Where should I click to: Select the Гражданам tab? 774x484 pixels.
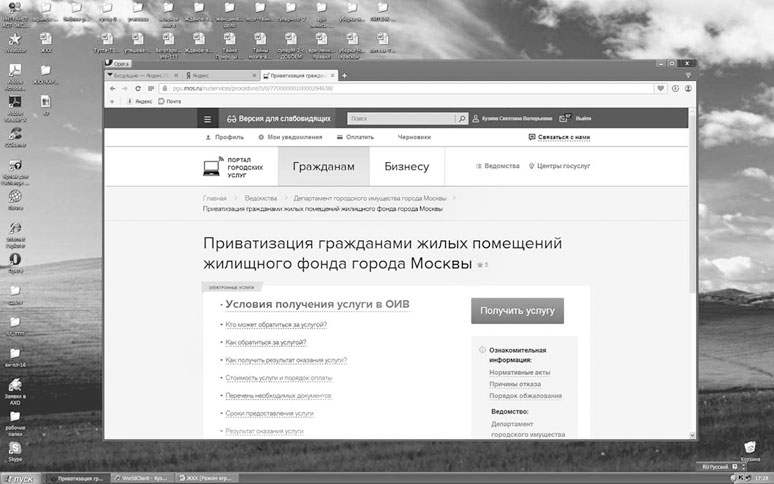point(323,167)
